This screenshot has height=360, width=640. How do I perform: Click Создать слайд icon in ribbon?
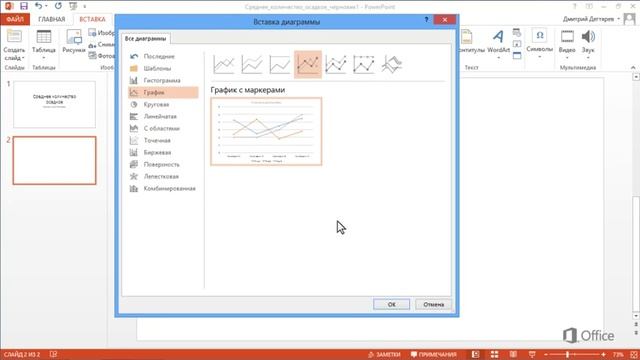[14, 37]
